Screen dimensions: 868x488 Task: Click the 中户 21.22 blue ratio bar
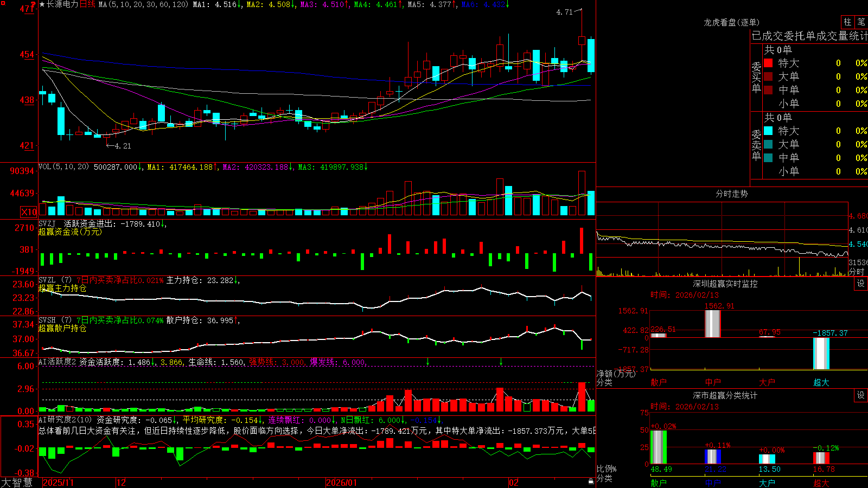coord(713,457)
